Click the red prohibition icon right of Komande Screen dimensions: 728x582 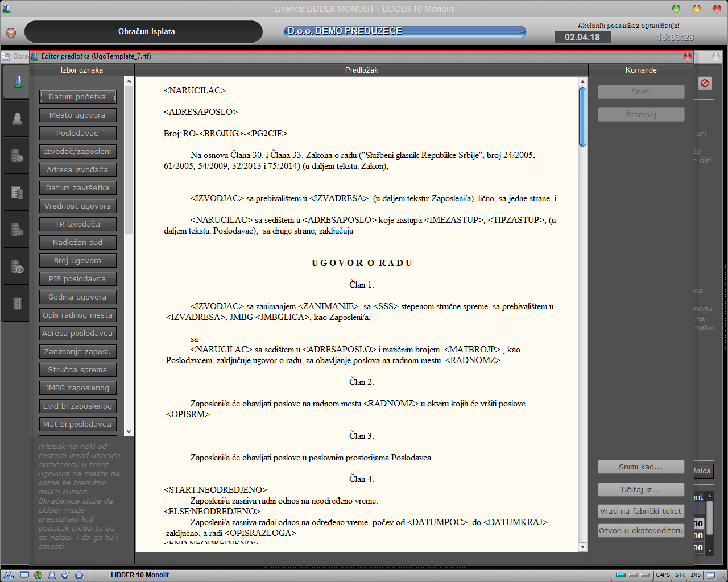coord(705,83)
